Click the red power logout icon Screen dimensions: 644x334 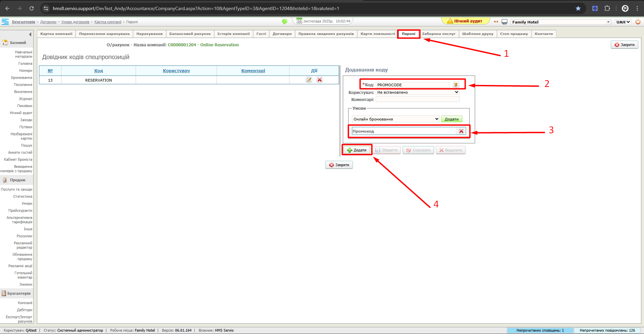point(638,22)
